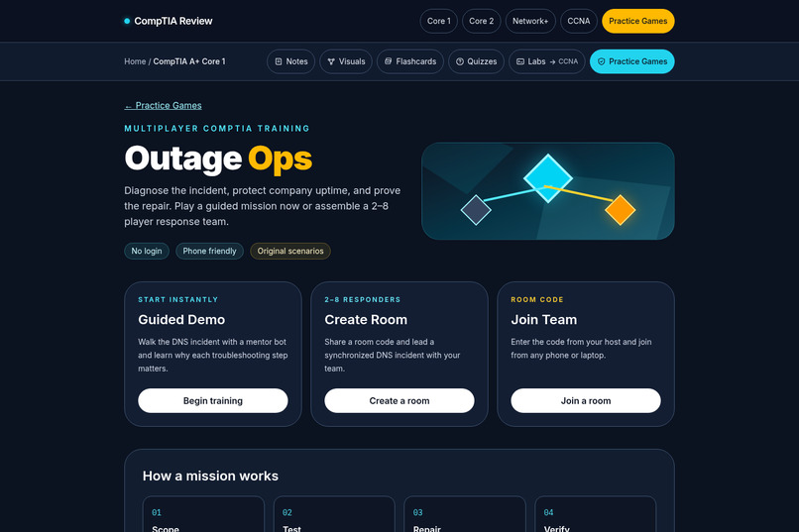Viewport: 799px width, 532px height.
Task: Click the 03 Repair step card
Action: tap(465, 514)
